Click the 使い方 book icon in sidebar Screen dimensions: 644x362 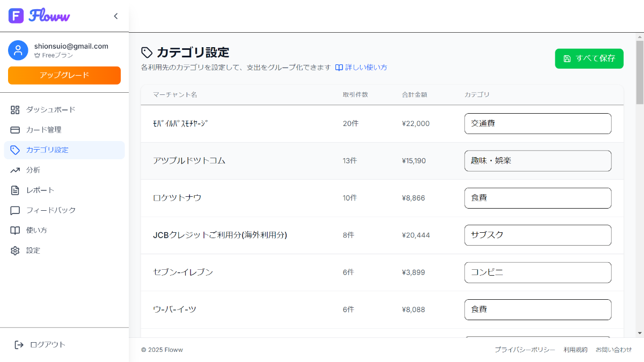point(15,230)
